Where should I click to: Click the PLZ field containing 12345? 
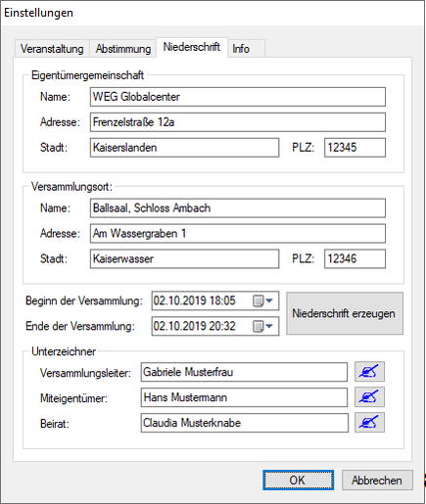click(x=355, y=148)
